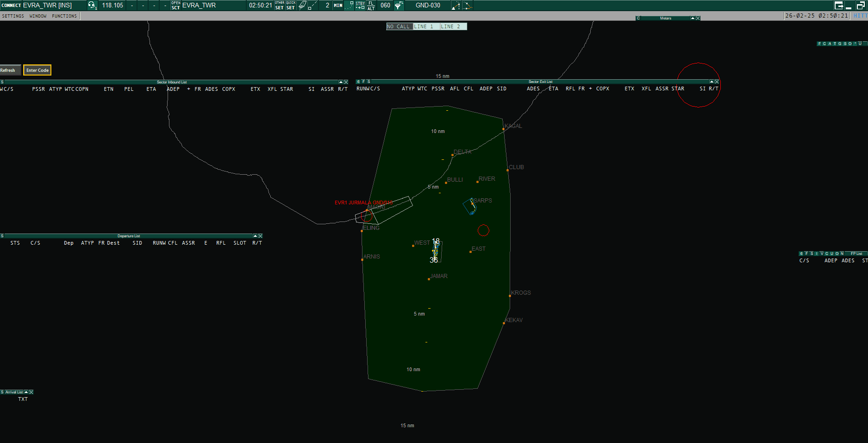
Task: Click S button on Sector Inbound List
Action: [2, 82]
